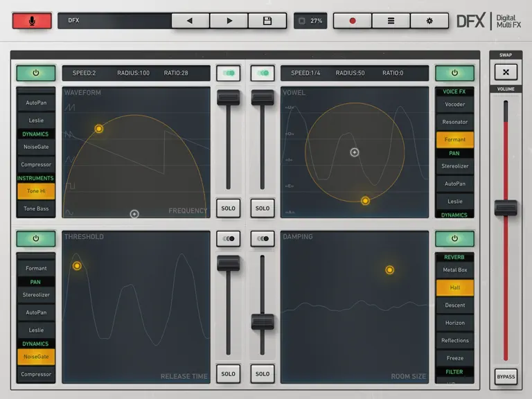
Task: Select Compressor in the top-left effect list
Action: click(x=36, y=165)
